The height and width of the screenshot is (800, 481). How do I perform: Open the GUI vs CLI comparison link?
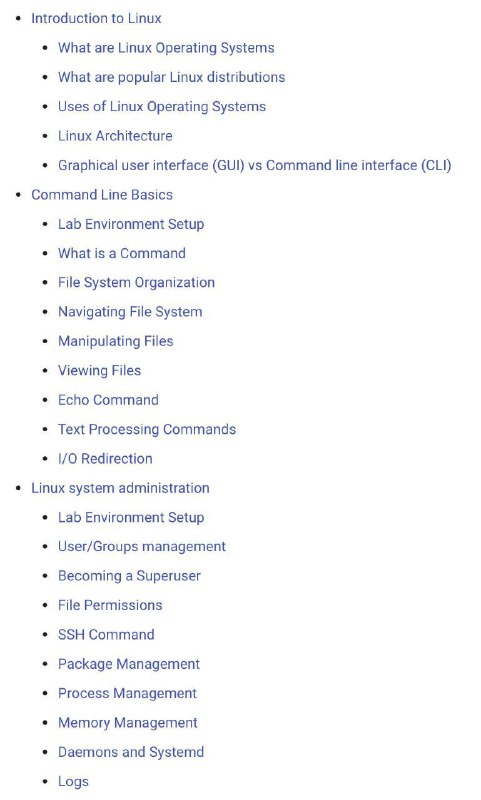click(x=255, y=165)
